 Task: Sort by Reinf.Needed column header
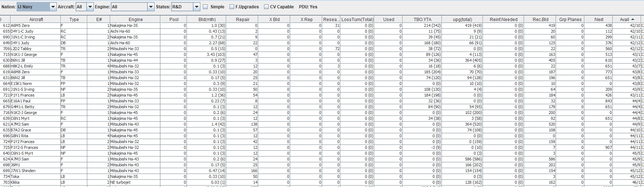tap(503, 19)
